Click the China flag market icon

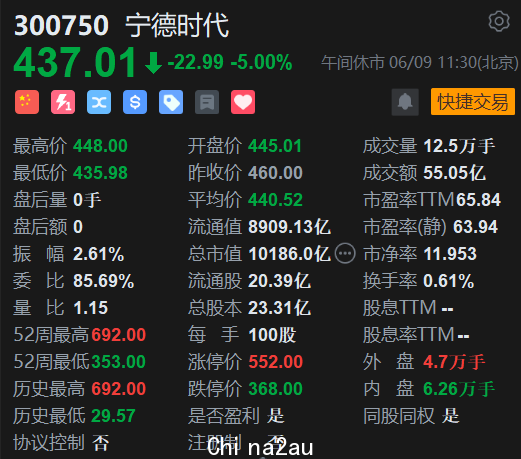27,102
